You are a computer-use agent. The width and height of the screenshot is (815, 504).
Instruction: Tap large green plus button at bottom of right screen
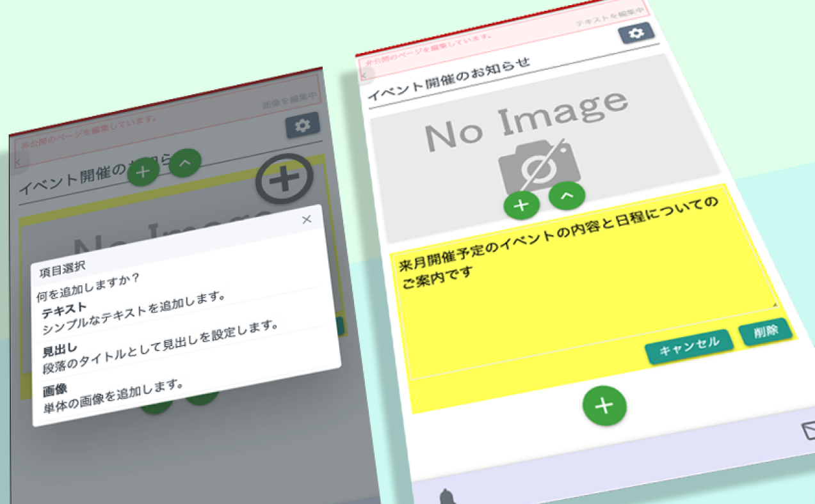[x=604, y=406]
